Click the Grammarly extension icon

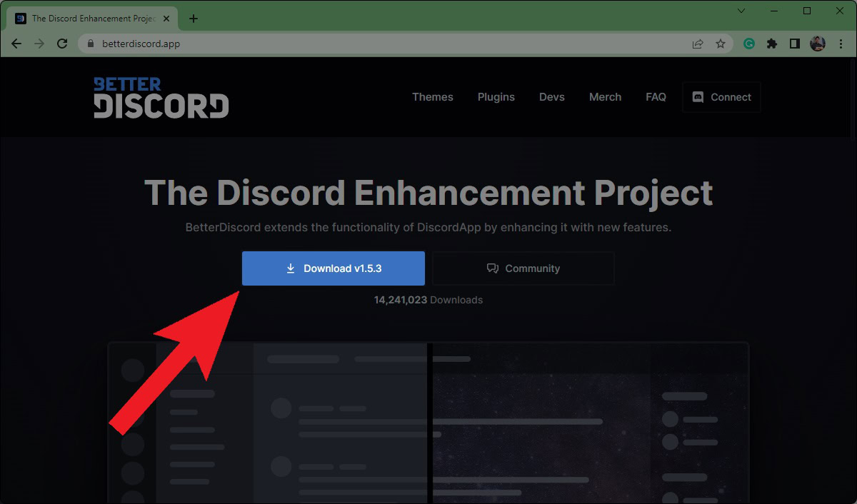749,44
